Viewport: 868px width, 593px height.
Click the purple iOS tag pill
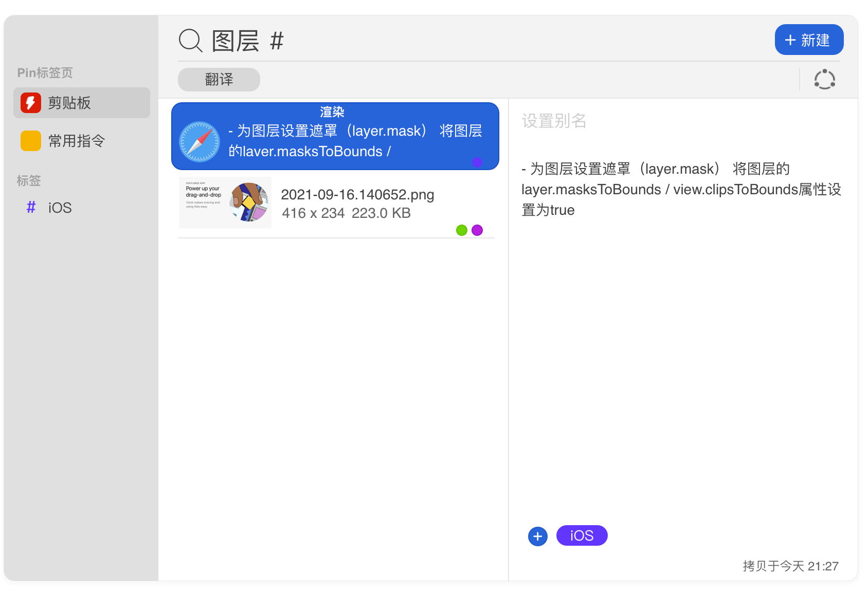point(582,536)
